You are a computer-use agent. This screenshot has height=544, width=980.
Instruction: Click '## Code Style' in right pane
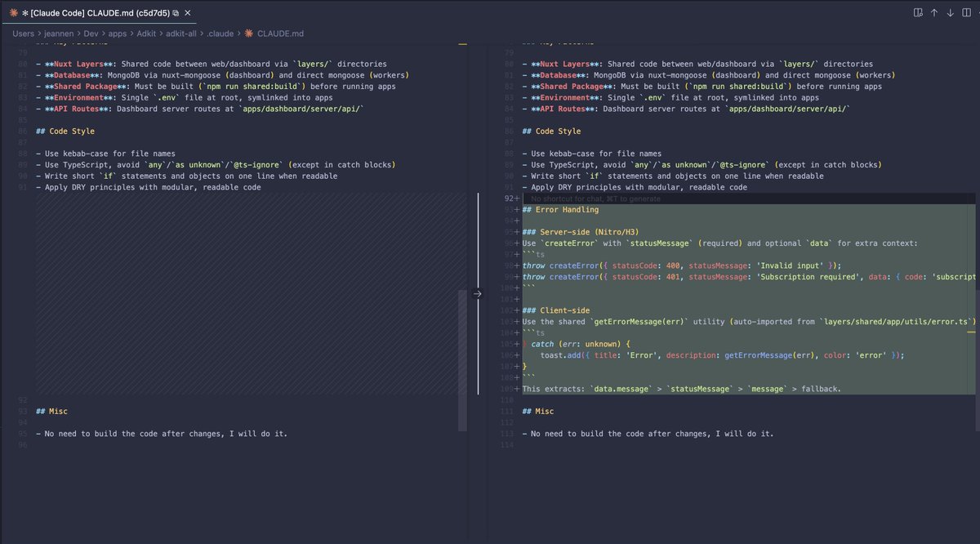click(x=551, y=132)
